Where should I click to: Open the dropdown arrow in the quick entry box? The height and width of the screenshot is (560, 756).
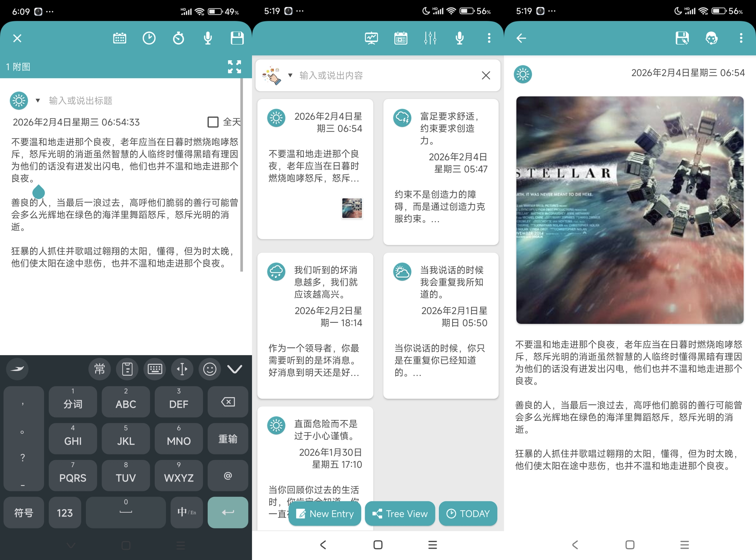[290, 75]
